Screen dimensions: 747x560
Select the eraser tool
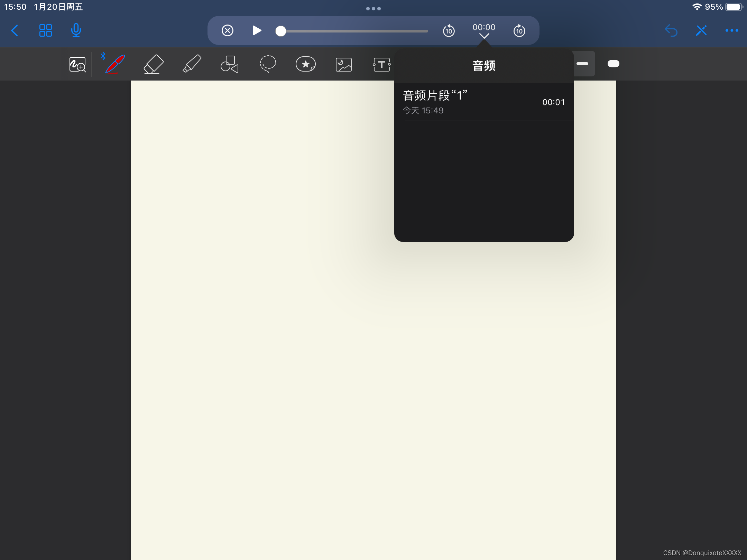[153, 64]
